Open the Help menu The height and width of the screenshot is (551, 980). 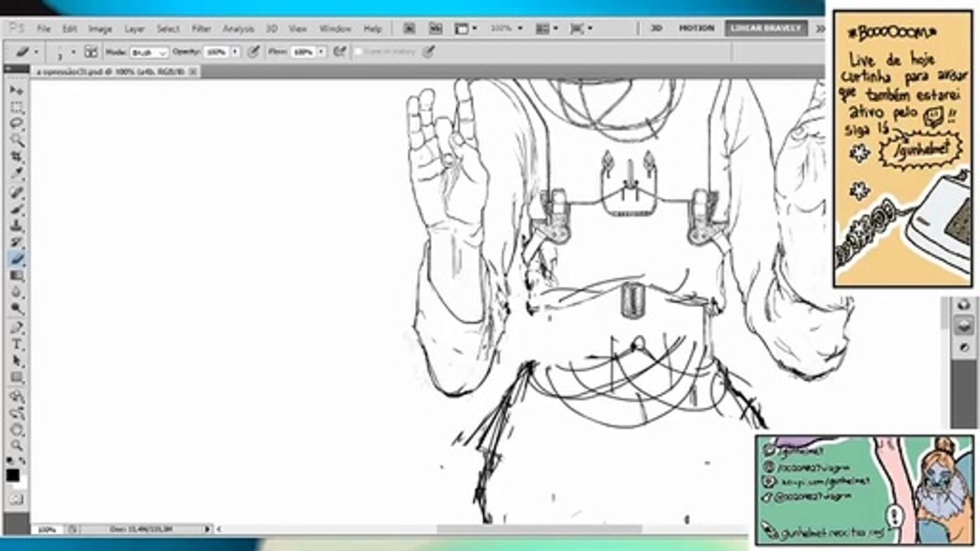373,28
